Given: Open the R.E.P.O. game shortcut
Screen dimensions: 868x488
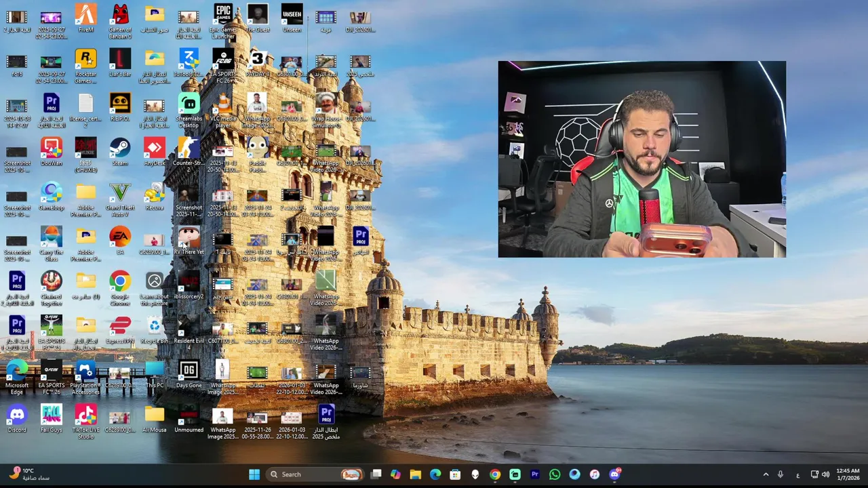Looking at the screenshot, I should (x=120, y=107).
